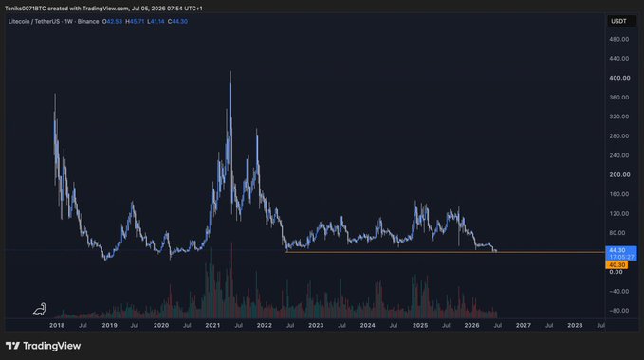Screen dimensions: 644x360
Task: Click the 200.00 price axis label
Action: pos(619,174)
